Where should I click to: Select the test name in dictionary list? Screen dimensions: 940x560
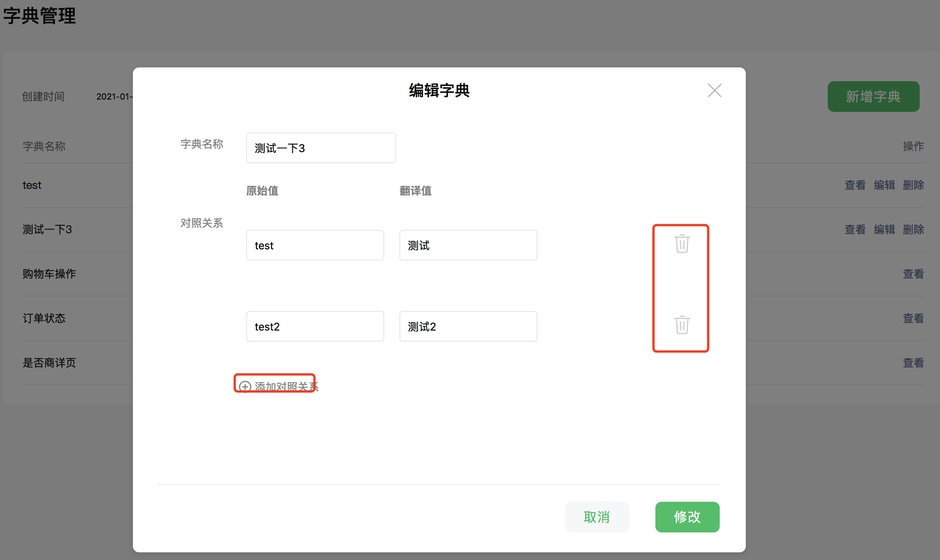point(32,185)
